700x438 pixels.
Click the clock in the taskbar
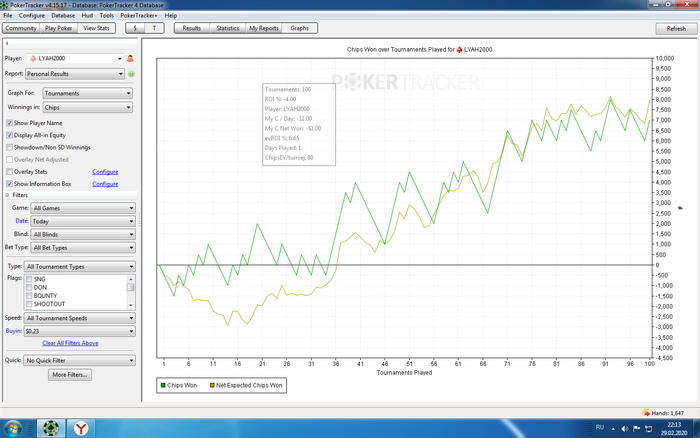[674, 429]
